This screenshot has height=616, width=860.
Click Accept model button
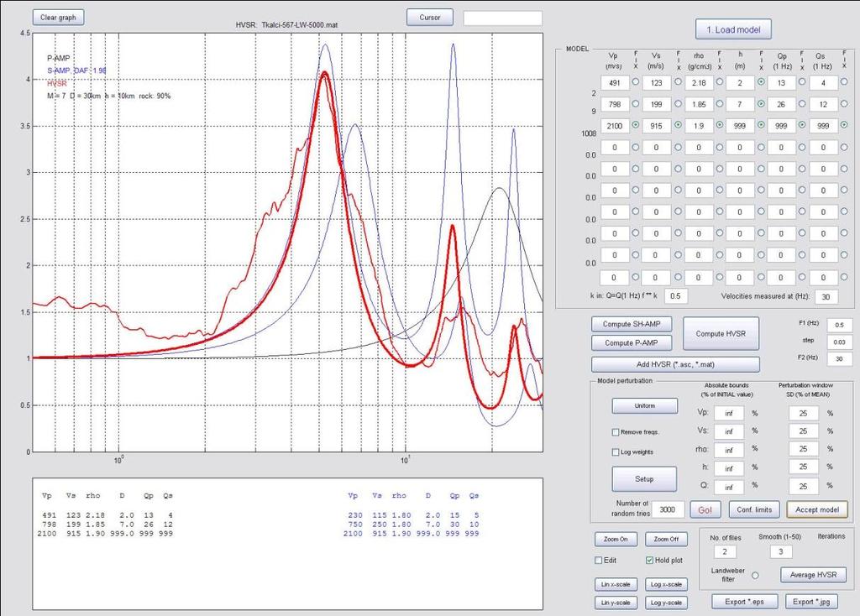[x=816, y=509]
